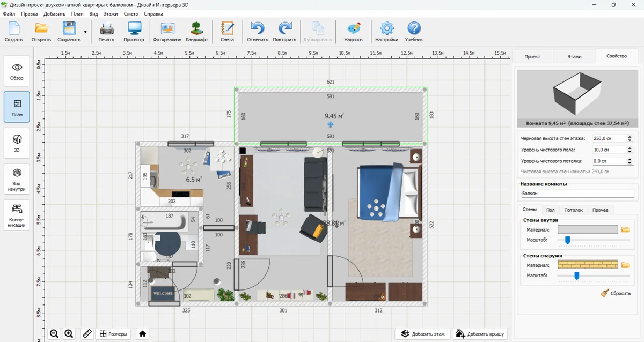Click the Отменить undo arrow
The height and width of the screenshot is (342, 644).
point(258,32)
